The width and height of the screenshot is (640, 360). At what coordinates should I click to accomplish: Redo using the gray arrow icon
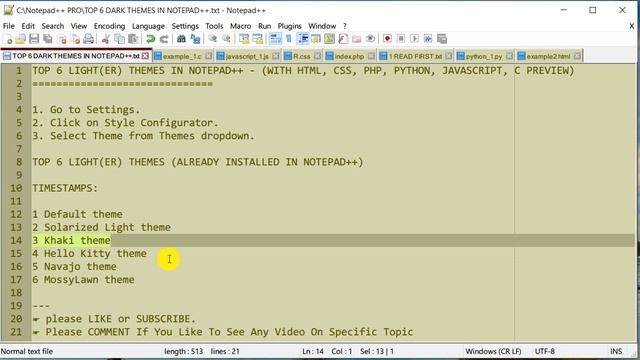pyautogui.click(x=164, y=39)
